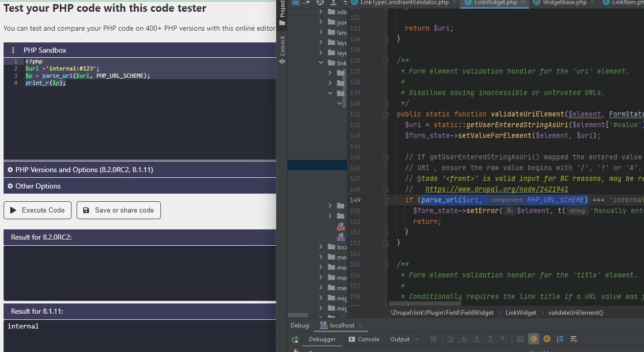644x352 pixels.
Task: Click the add watch icon with red plus
Action: click(x=574, y=339)
